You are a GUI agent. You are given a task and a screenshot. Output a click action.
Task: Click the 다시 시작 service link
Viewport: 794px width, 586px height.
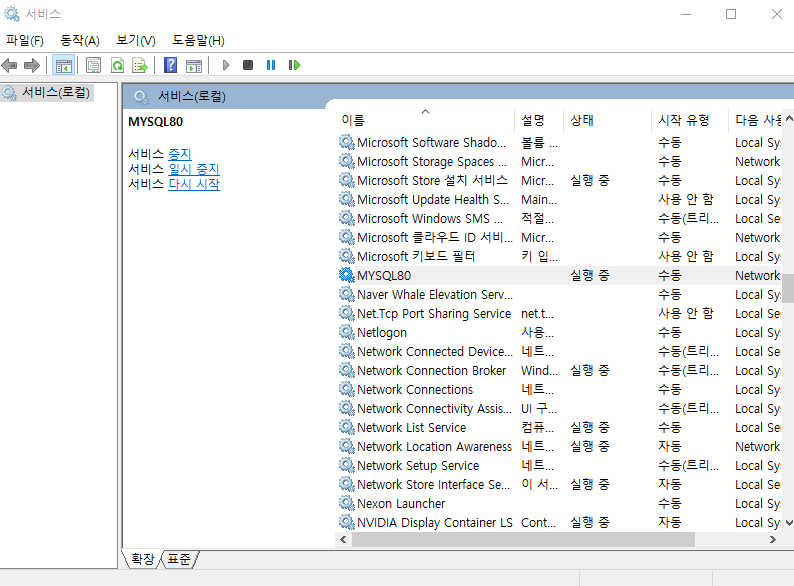194,184
